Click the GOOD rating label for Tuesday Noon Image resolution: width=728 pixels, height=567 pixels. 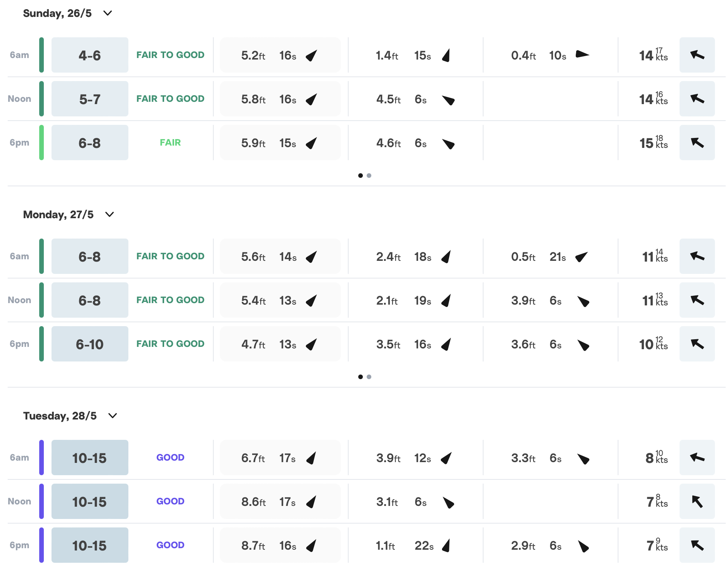pos(170,501)
